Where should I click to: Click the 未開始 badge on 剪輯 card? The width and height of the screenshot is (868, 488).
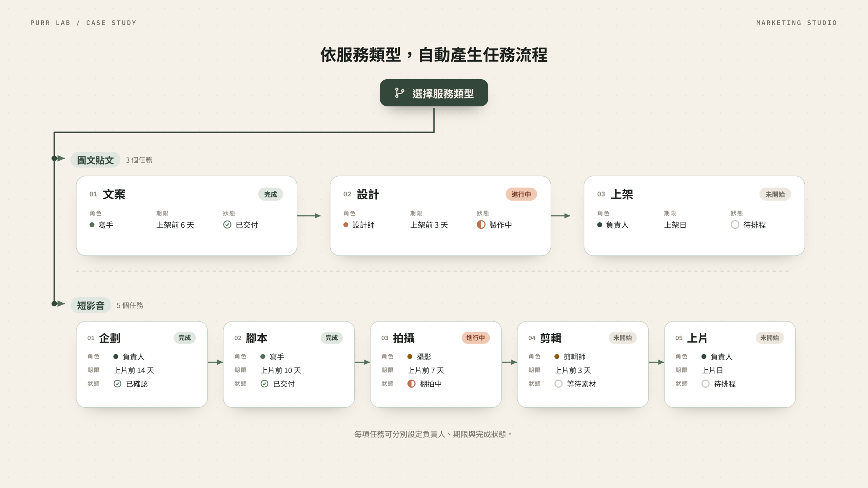click(x=623, y=338)
